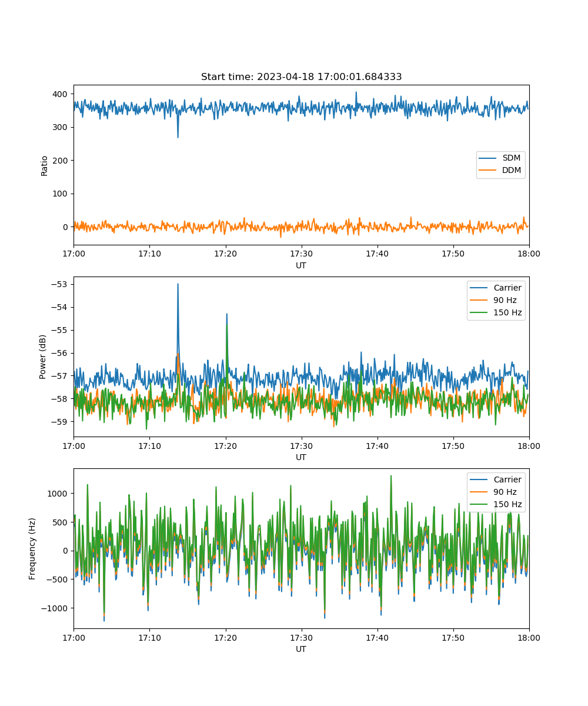Click the 17:50 tick under the Power plot
This screenshot has width=588, height=706.
tap(453, 445)
